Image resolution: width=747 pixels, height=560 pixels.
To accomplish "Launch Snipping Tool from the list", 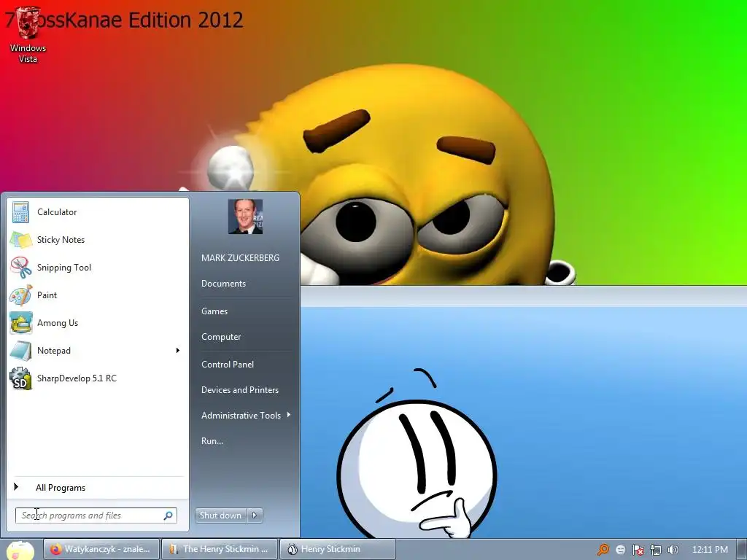I will [x=98, y=268].
